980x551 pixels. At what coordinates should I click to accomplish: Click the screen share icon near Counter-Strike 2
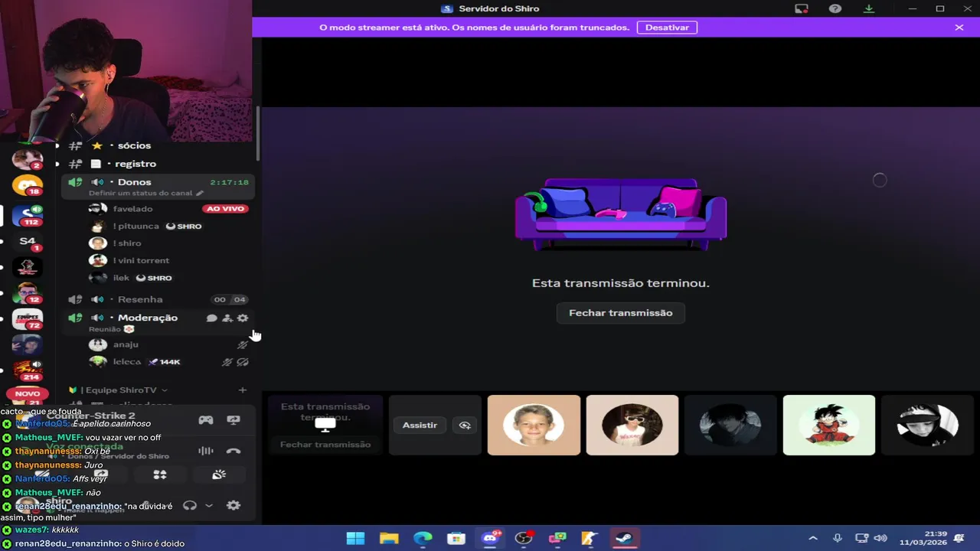tap(234, 420)
